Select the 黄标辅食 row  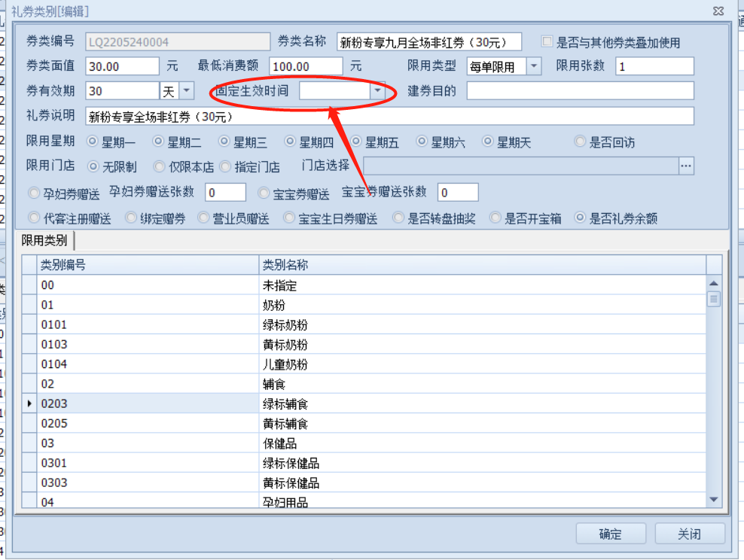(x=364, y=424)
